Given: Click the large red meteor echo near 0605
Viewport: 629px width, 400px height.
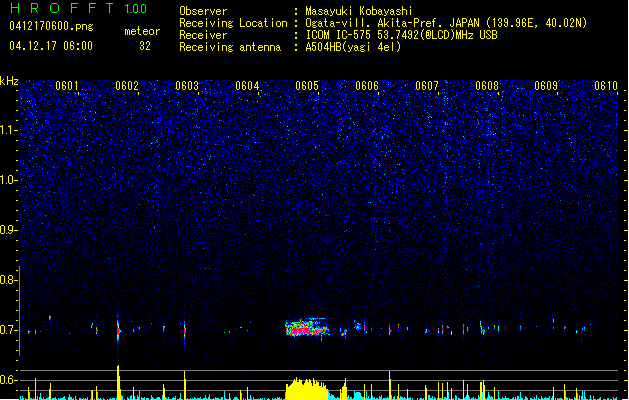Looking at the screenshot, I should point(308,328).
